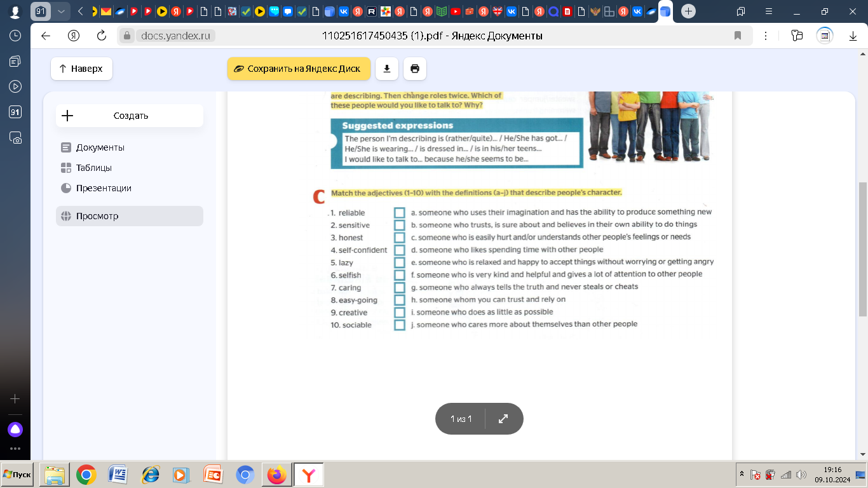This screenshot has height=488, width=868.
Task: Expand the tab groups chevron dropdown
Action: (x=61, y=11)
